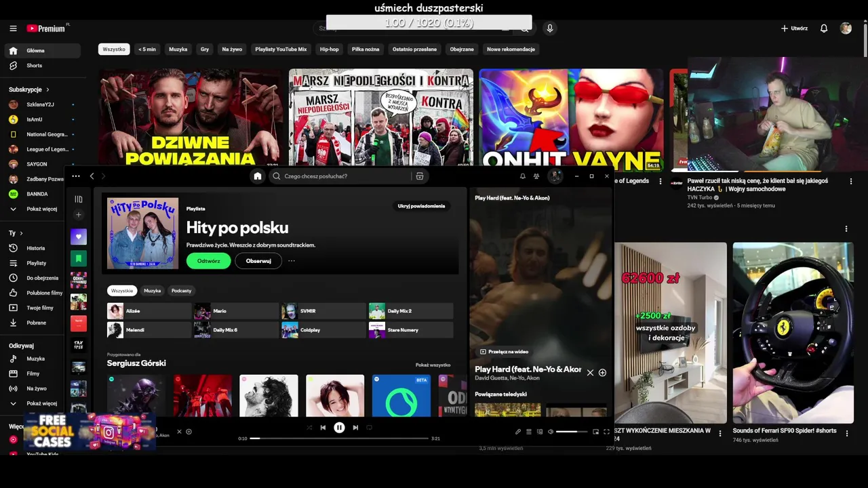This screenshot has height=488, width=868.
Task: Click YouTube Premium logo
Action: (x=46, y=28)
